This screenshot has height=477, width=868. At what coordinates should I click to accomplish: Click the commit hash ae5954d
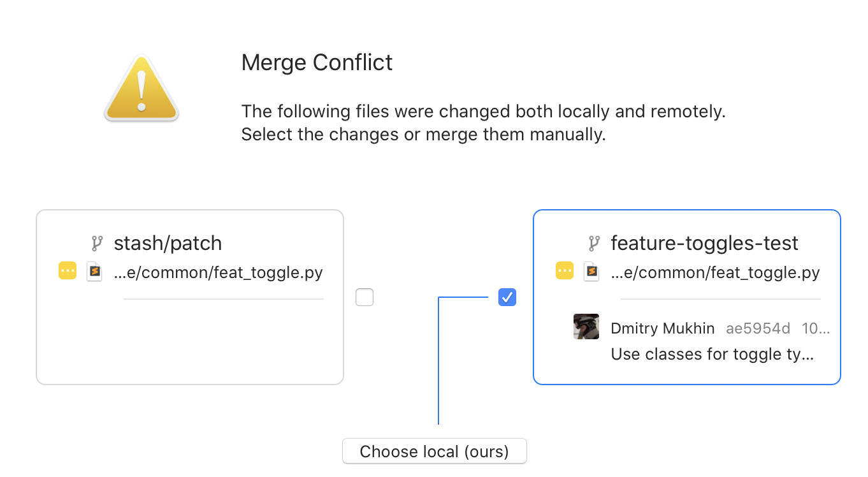point(758,328)
